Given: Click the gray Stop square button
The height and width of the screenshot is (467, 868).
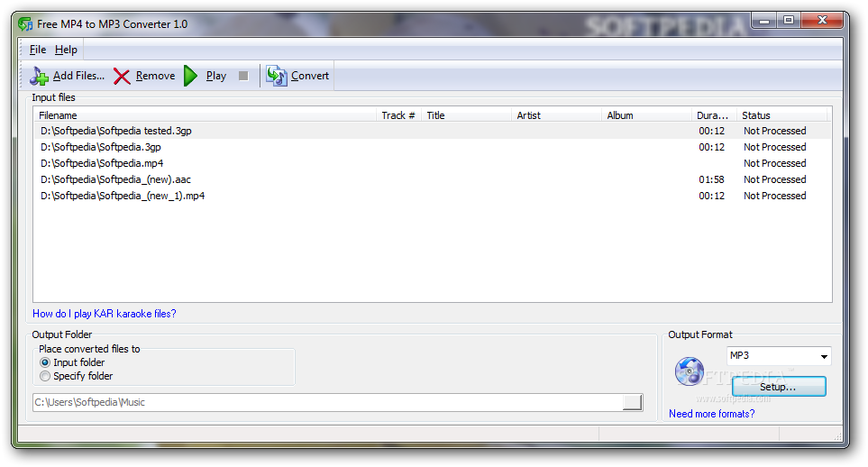Looking at the screenshot, I should (243, 76).
